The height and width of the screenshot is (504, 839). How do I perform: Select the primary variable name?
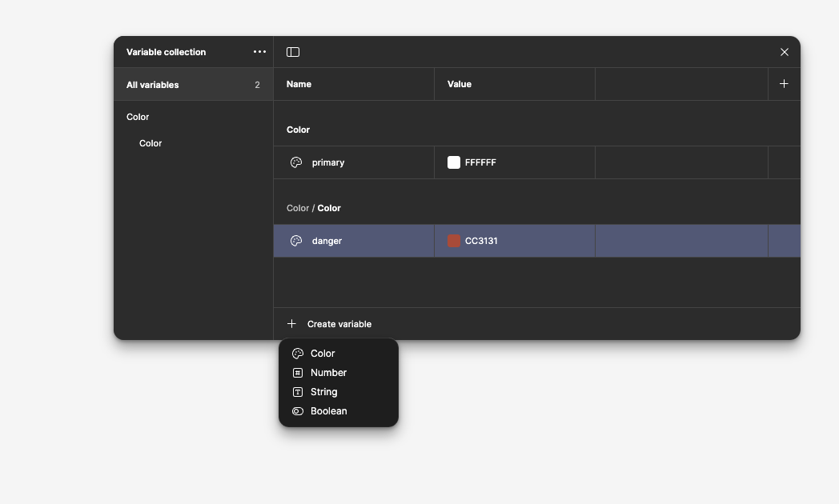tap(328, 162)
